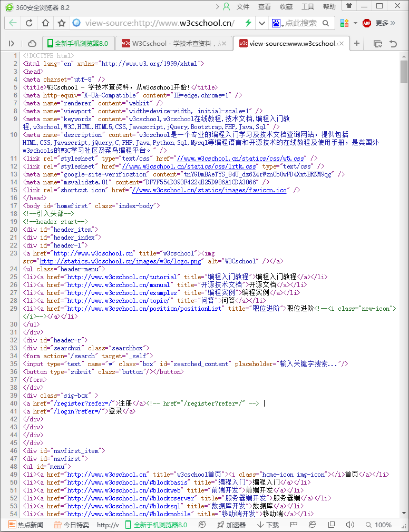
Task: Click the vertical scrollbar thumb
Action: tap(404, 72)
